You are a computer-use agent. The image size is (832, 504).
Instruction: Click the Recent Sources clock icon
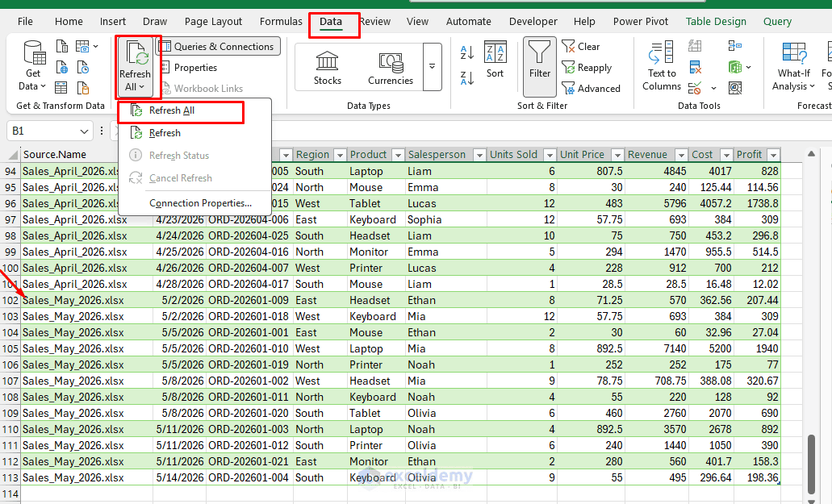[82, 67]
